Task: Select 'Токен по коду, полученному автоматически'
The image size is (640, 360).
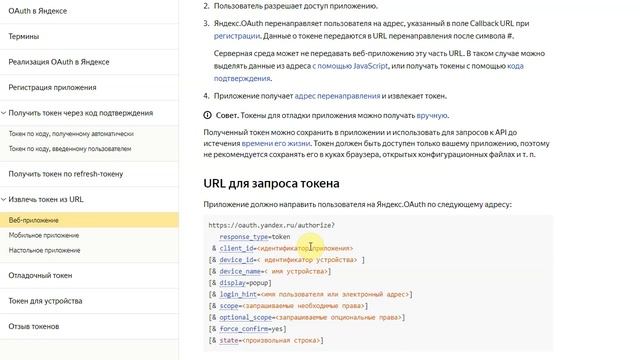Action: point(71,134)
